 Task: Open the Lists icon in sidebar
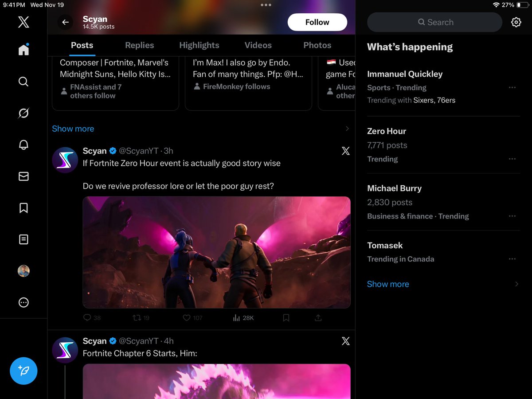[23, 239]
